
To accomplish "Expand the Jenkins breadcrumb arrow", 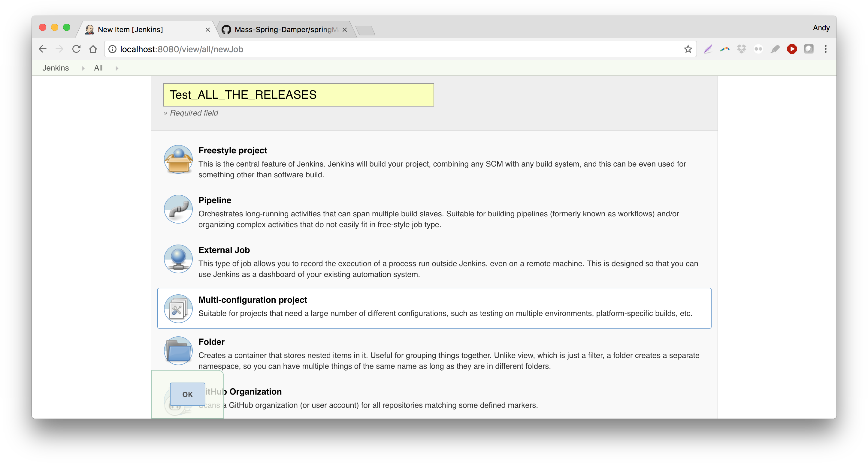I will coord(83,68).
